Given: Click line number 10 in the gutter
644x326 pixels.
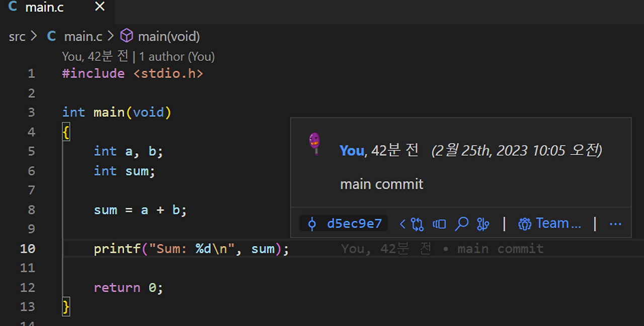Looking at the screenshot, I should tap(28, 248).
